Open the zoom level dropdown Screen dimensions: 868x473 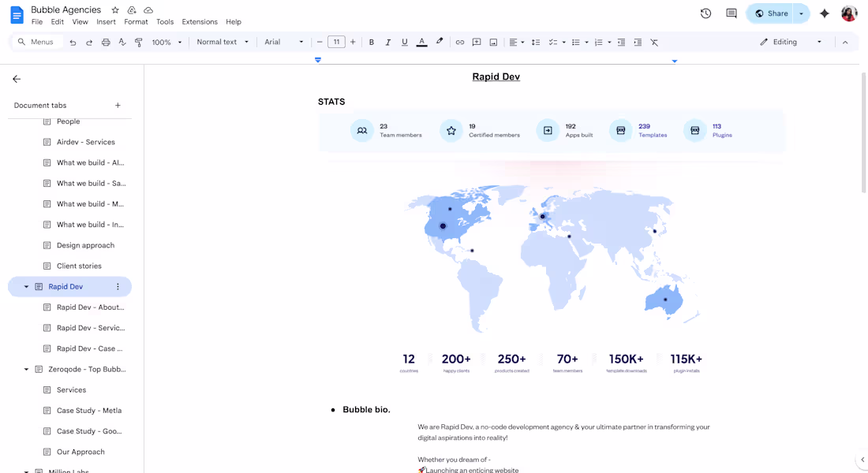(x=166, y=42)
